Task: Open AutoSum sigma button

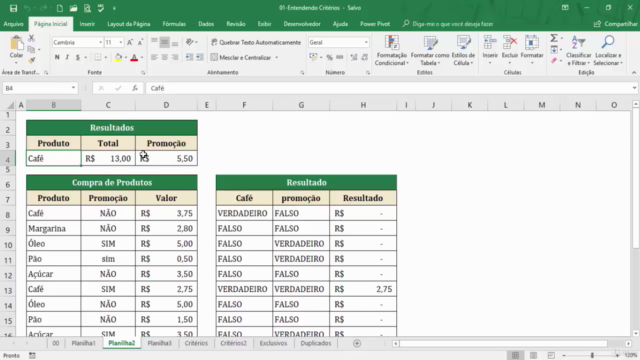Action: (x=554, y=38)
